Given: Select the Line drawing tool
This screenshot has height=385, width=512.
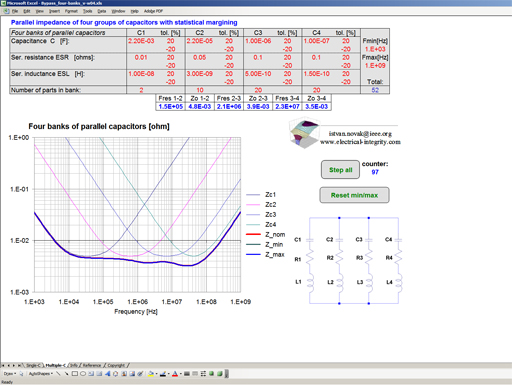Looking at the screenshot, I should pyautogui.click(x=58, y=374).
